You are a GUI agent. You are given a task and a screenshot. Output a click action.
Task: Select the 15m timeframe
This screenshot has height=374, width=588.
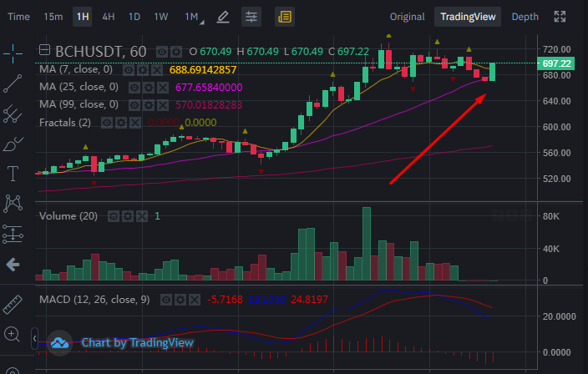53,17
